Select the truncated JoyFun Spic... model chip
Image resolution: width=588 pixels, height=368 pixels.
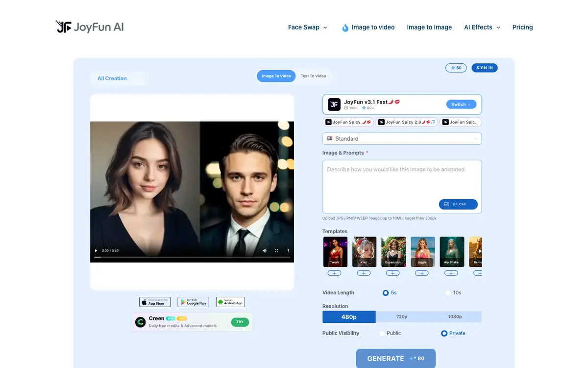tap(461, 122)
